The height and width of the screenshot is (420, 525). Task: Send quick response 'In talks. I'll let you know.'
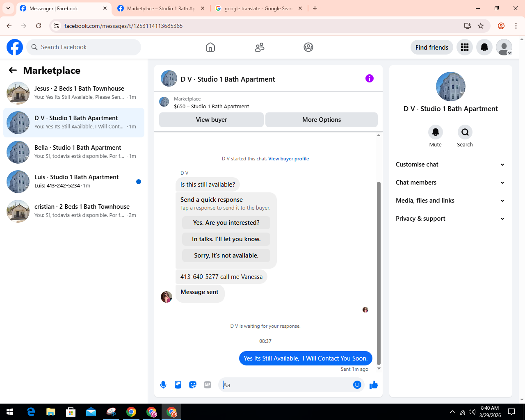pyautogui.click(x=226, y=239)
